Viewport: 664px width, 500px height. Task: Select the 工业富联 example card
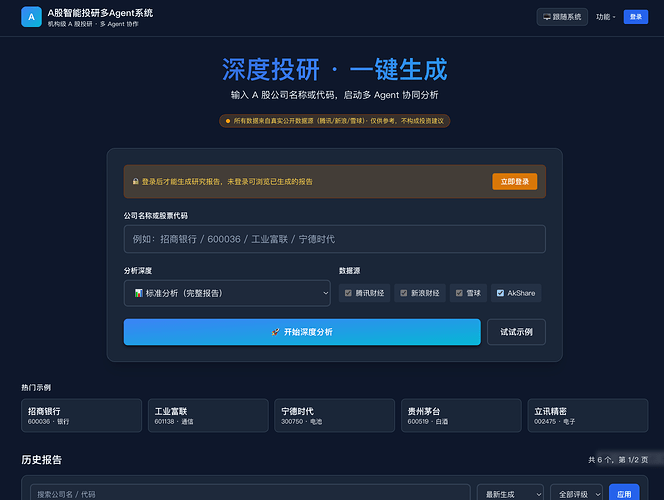208,415
